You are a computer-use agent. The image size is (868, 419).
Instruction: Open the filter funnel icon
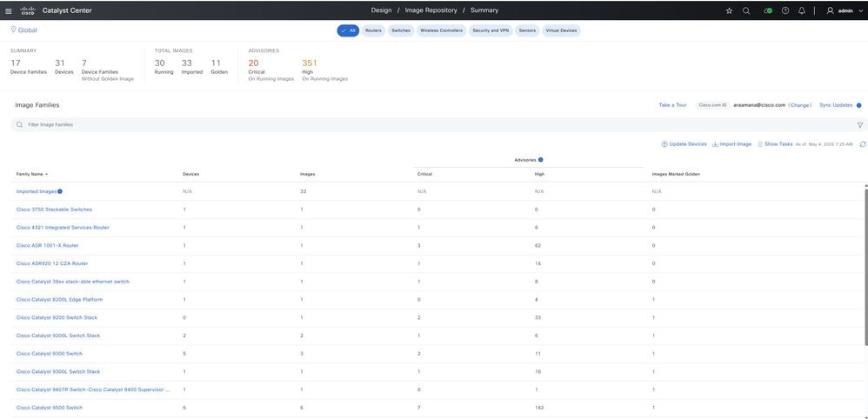pyautogui.click(x=859, y=125)
